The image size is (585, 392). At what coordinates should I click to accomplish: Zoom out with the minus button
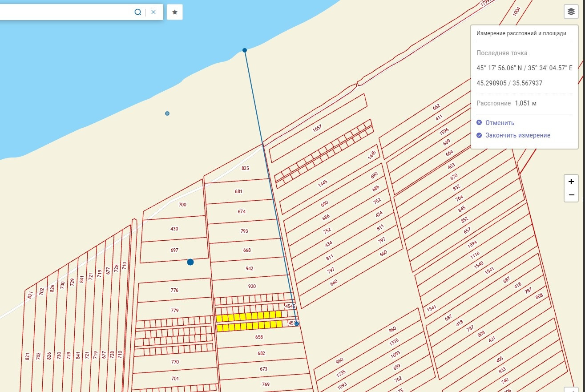coord(571,195)
